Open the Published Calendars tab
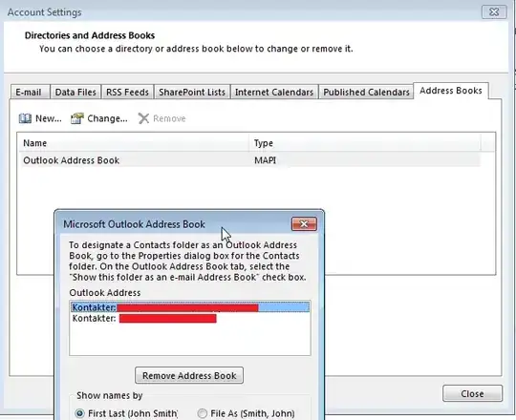Screen dimensions: 516x420 pos(366,92)
